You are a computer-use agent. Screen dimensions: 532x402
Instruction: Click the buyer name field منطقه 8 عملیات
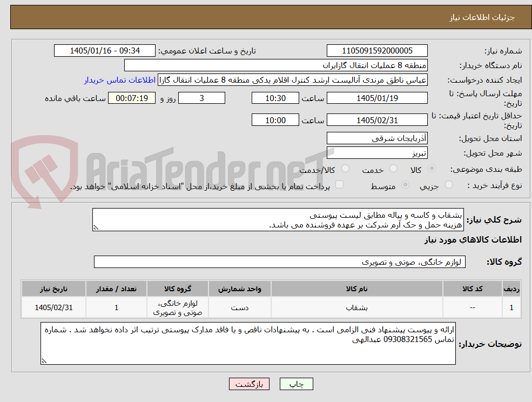point(275,65)
